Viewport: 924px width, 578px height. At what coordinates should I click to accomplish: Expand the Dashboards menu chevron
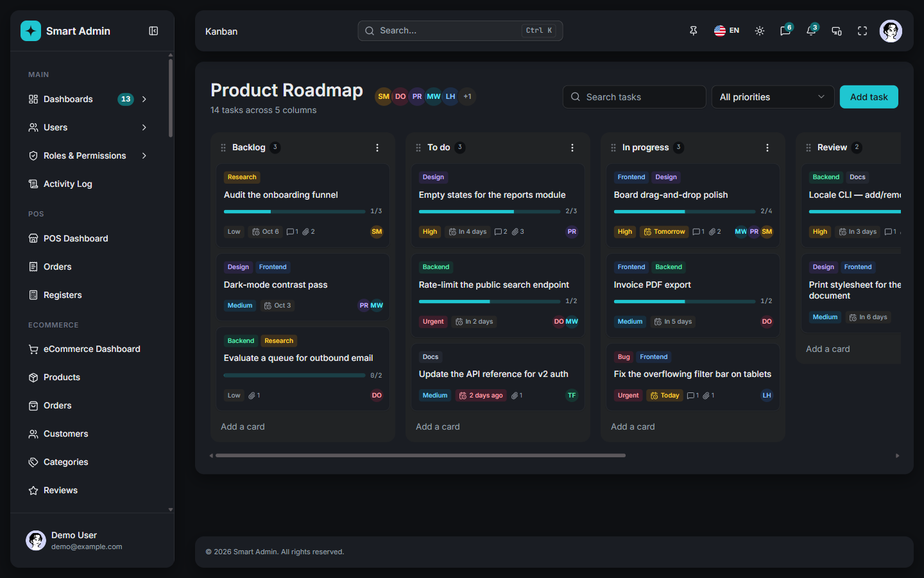click(144, 99)
